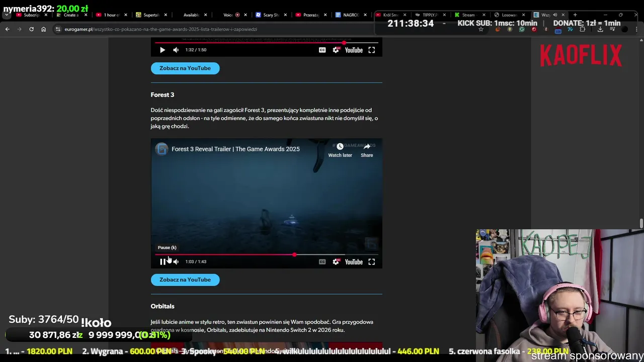Screen dimensions: 644x362
Task: Seek using Forest 3 video progress bar
Action: [x=267, y=255]
